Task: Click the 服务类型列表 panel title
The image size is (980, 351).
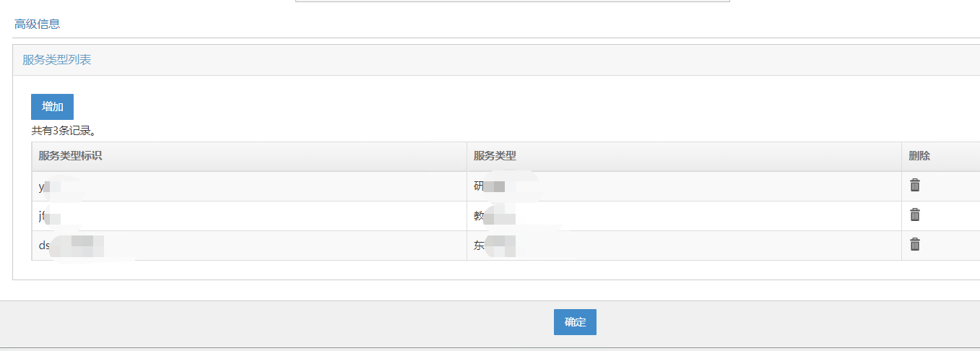Action: 57,60
